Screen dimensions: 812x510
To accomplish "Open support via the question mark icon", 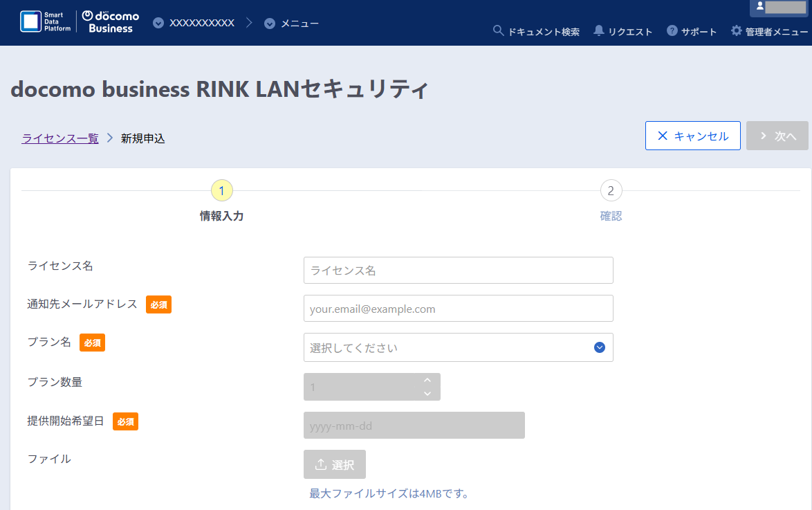I will [x=672, y=30].
